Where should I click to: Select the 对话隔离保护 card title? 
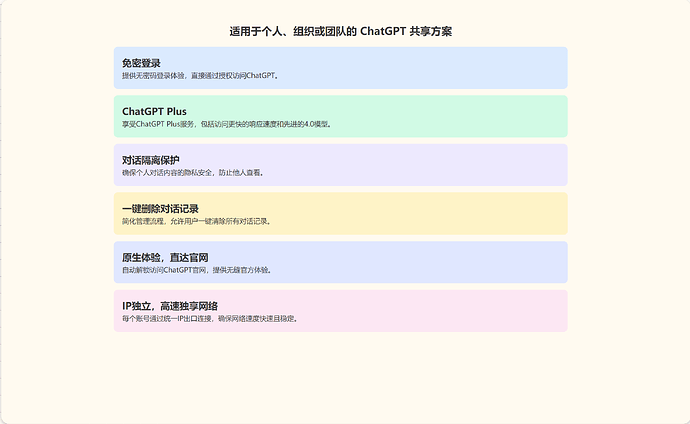pos(151,160)
